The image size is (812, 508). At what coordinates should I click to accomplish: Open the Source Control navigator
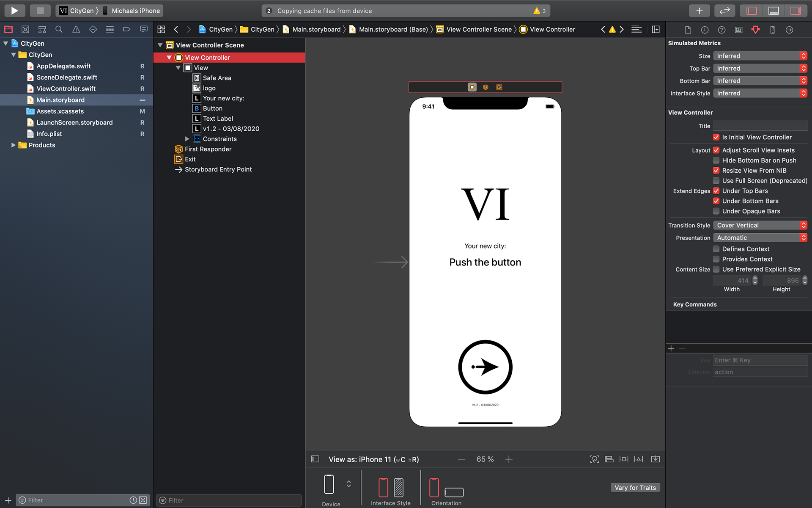point(25,29)
